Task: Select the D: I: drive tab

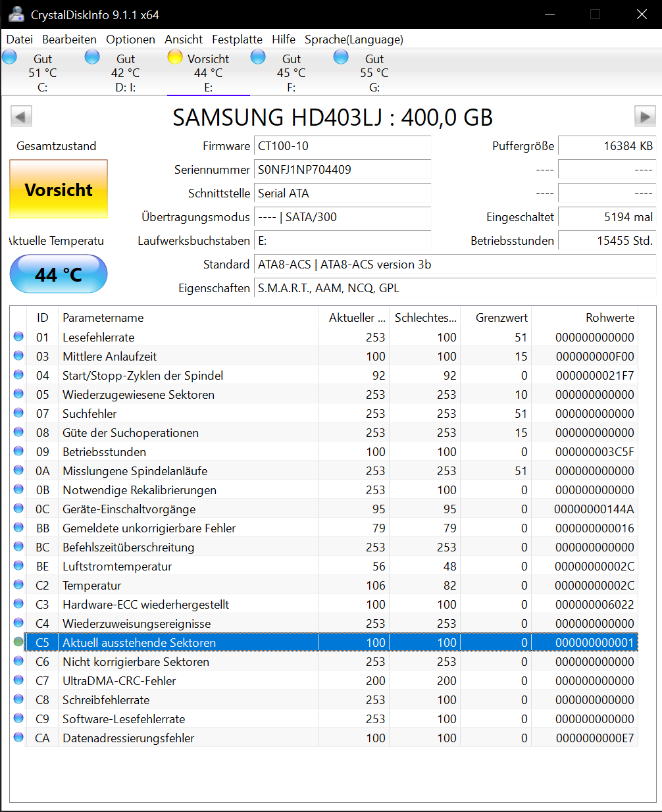Action: pos(125,72)
